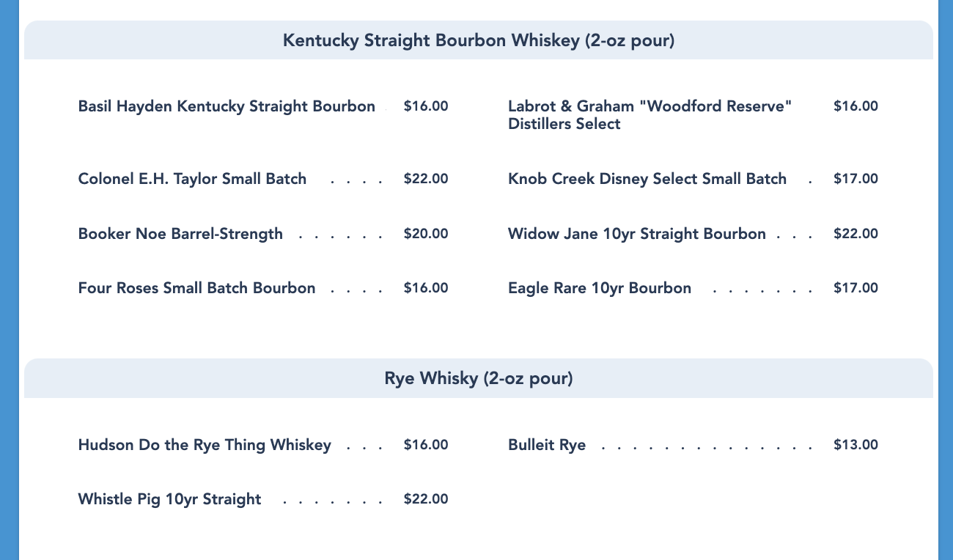The height and width of the screenshot is (560, 953).
Task: Click the $13.00 price for Bulleit Rye
Action: [856, 445]
